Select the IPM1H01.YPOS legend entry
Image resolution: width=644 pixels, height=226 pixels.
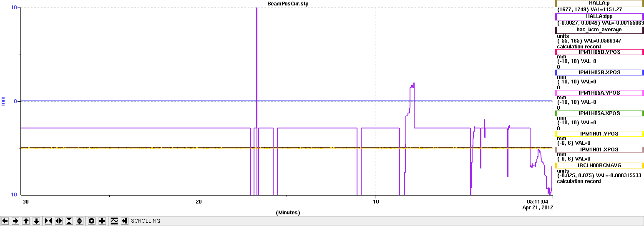click(x=599, y=134)
